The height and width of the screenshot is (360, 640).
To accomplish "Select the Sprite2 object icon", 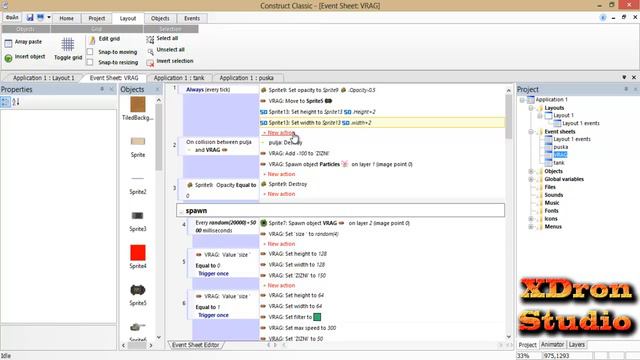I will [138, 178].
